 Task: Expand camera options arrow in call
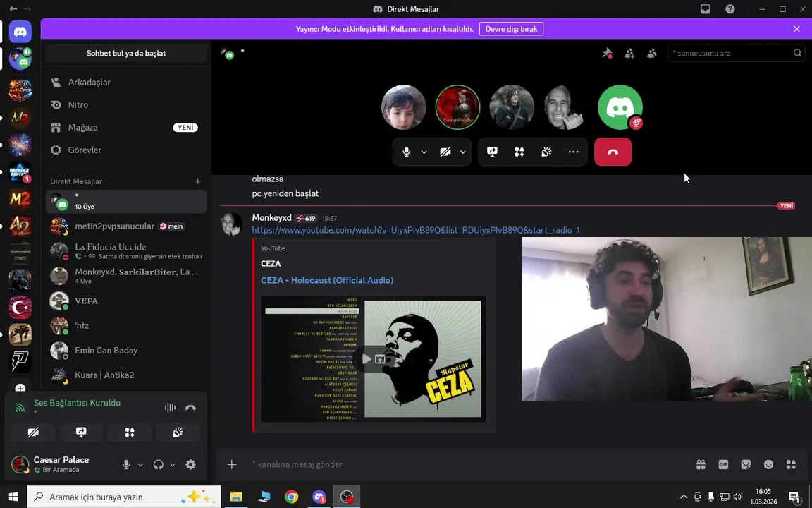coord(463,152)
